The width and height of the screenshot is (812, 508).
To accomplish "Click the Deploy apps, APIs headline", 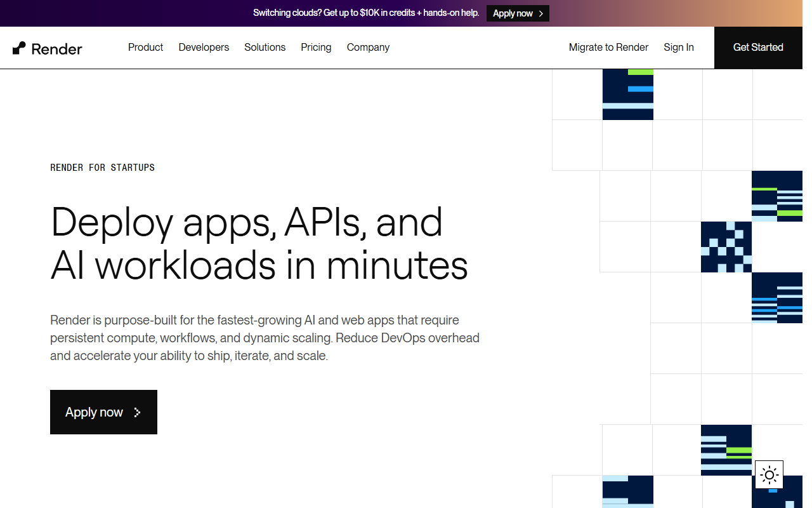I will coord(259,243).
